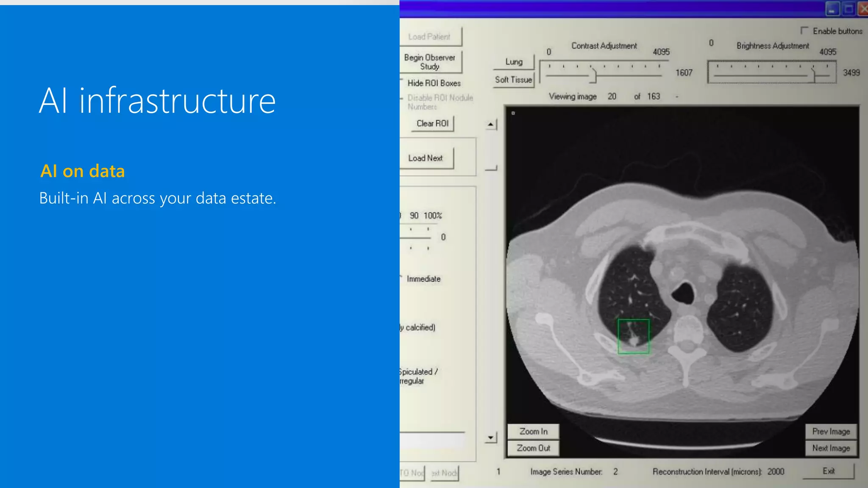Click the Contrast Adjustment slider thumb
This screenshot has height=488, width=868.
point(594,75)
